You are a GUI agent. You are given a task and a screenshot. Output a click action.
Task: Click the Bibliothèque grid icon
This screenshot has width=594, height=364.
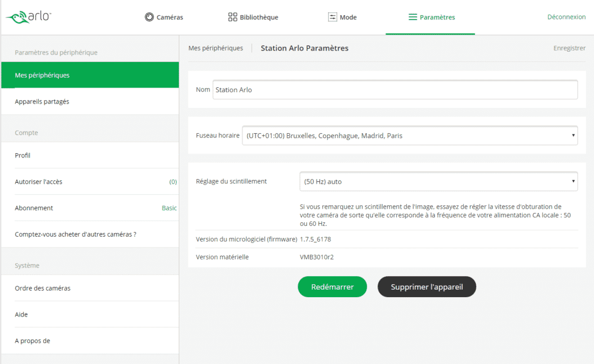tap(233, 17)
